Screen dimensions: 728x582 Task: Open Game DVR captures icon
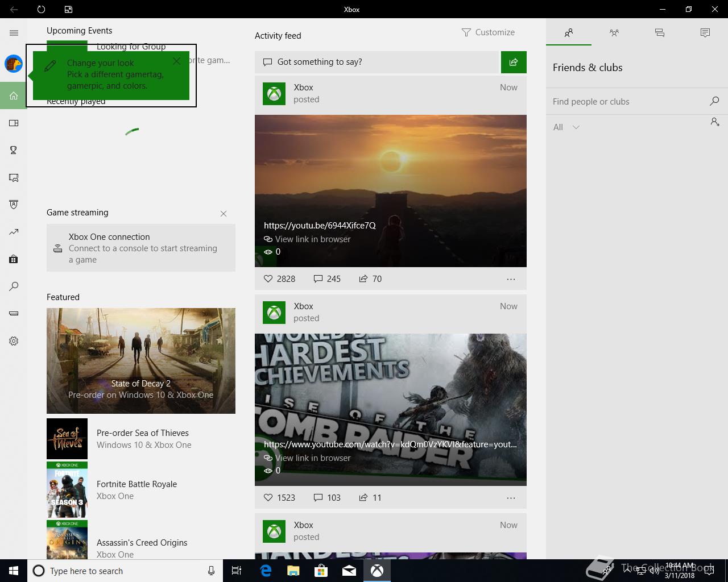tap(14, 177)
